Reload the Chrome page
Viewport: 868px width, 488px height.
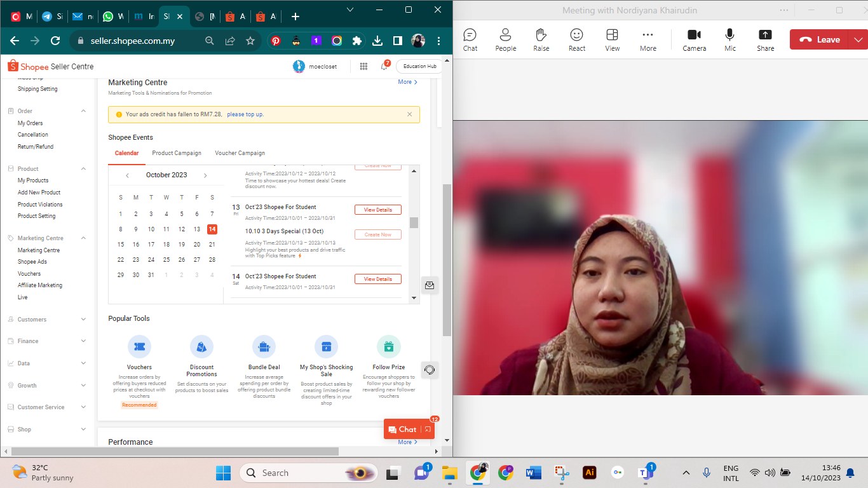pos(55,41)
